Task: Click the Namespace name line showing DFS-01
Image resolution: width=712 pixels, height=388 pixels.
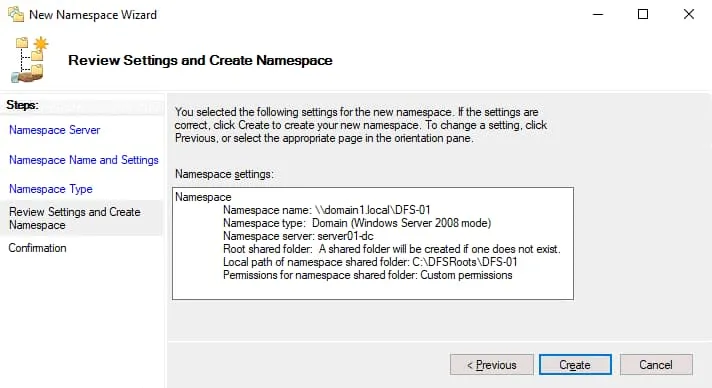Action: coord(326,210)
